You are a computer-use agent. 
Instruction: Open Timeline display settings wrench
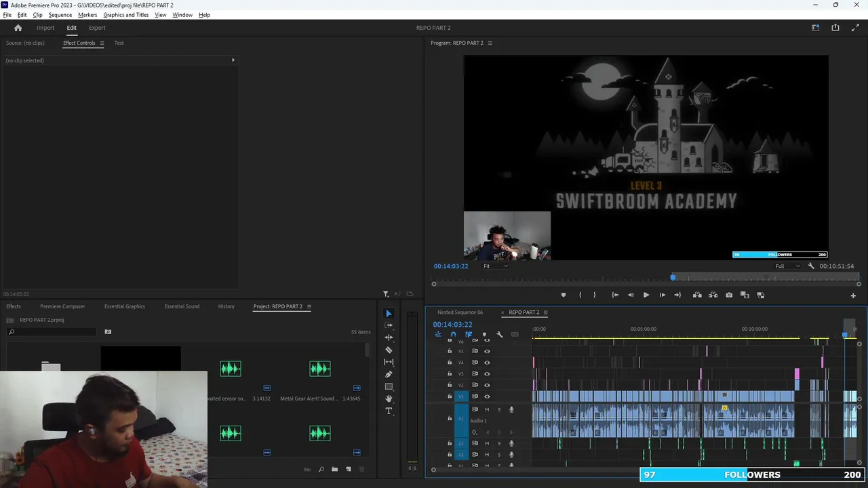500,334
